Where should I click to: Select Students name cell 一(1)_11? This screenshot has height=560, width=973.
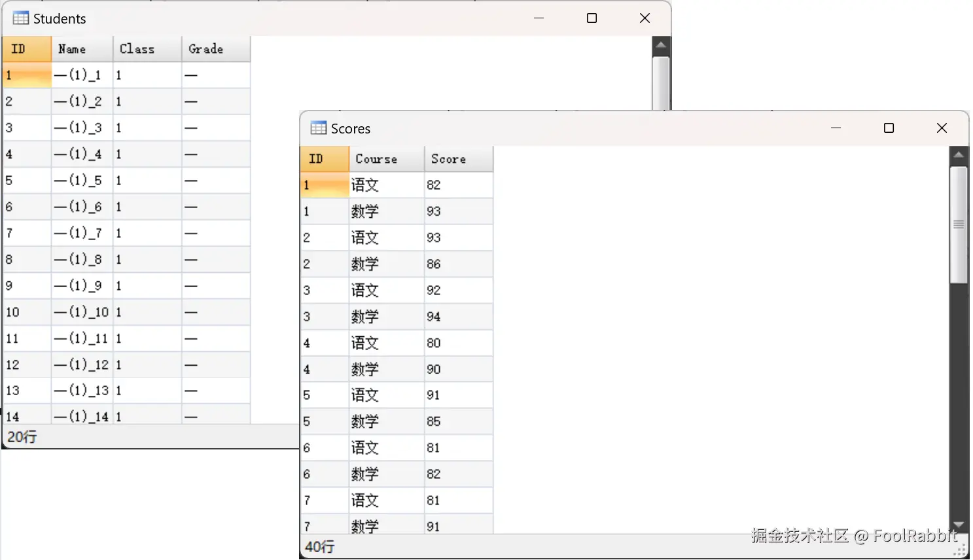82,338
